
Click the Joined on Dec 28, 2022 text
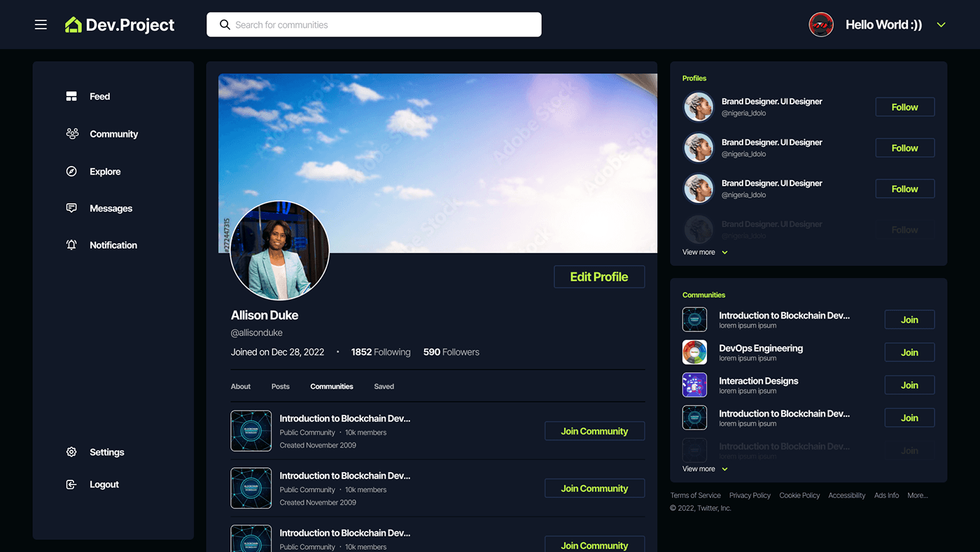tap(277, 352)
